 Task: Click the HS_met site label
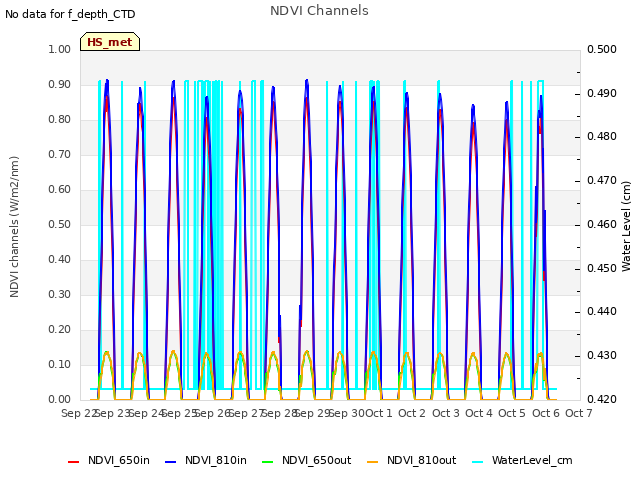[110, 42]
